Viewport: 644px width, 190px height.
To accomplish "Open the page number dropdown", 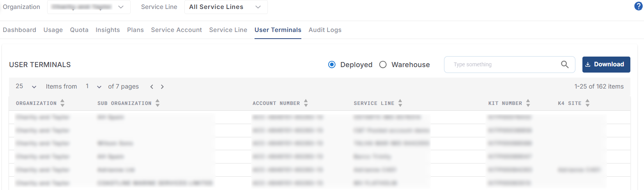I will click(x=94, y=87).
